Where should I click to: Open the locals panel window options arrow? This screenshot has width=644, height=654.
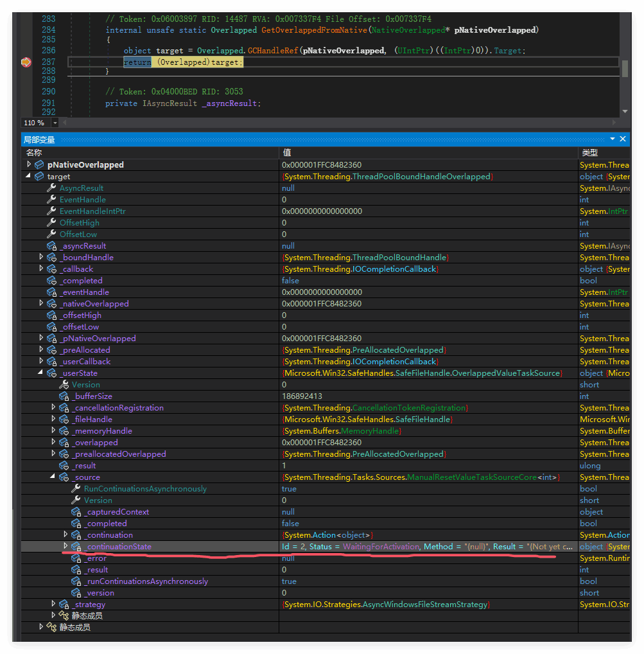pos(612,139)
